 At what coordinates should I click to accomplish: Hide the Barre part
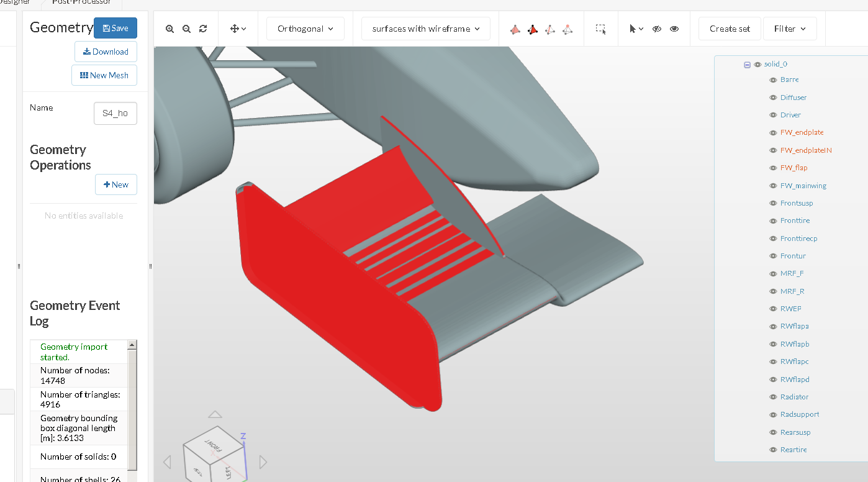coord(773,80)
